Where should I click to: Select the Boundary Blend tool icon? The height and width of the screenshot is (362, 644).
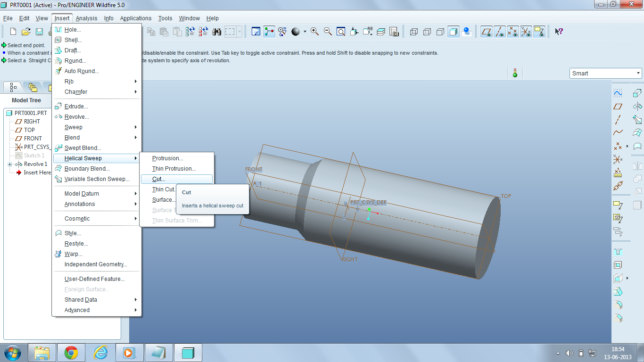(637, 132)
